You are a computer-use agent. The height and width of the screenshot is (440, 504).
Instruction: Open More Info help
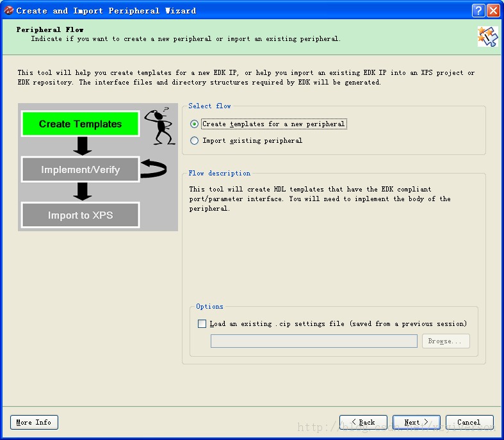pos(34,422)
